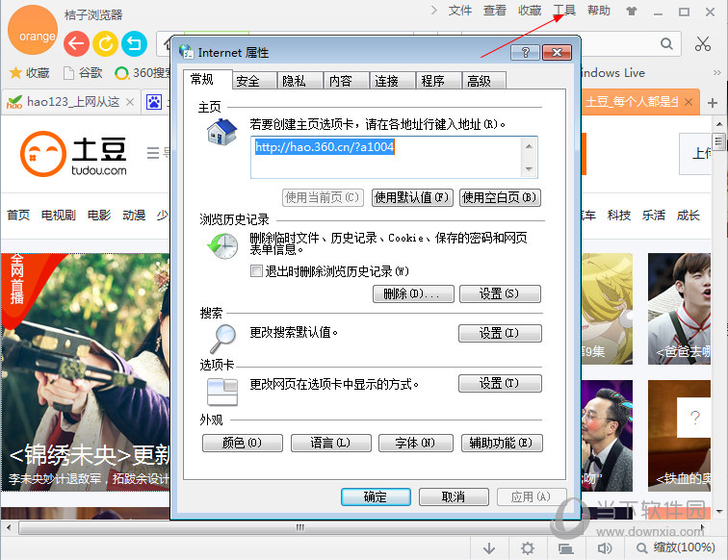
Task: Open a new tab with plus button
Action: click(x=713, y=103)
